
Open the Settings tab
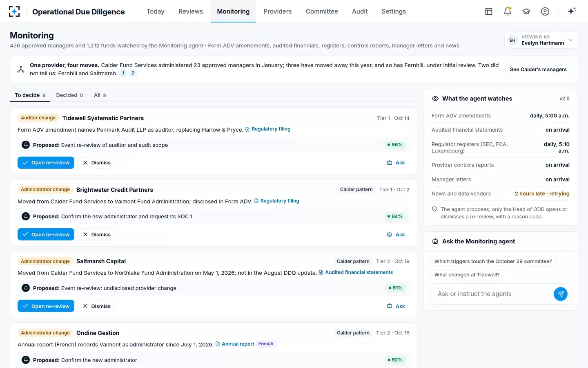coord(394,11)
